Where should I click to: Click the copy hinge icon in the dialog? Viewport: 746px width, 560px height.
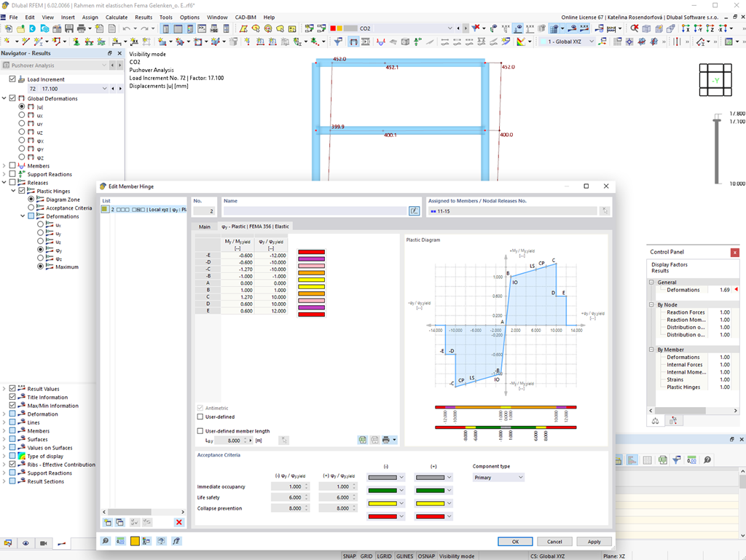click(x=118, y=522)
